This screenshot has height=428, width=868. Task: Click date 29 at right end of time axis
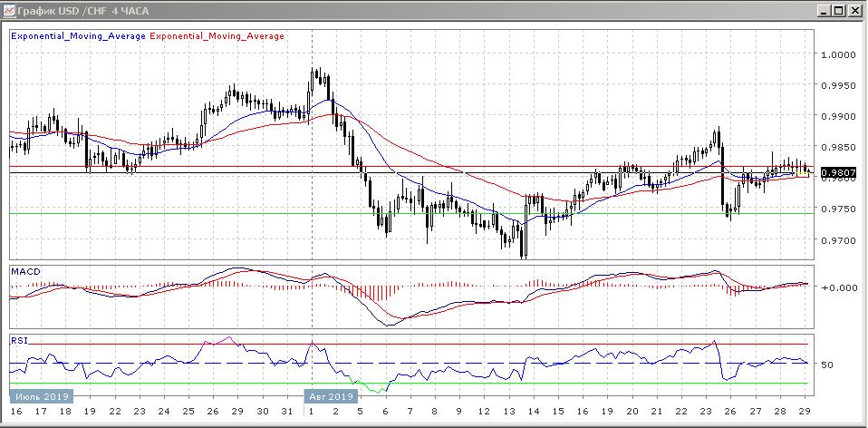pos(805,412)
